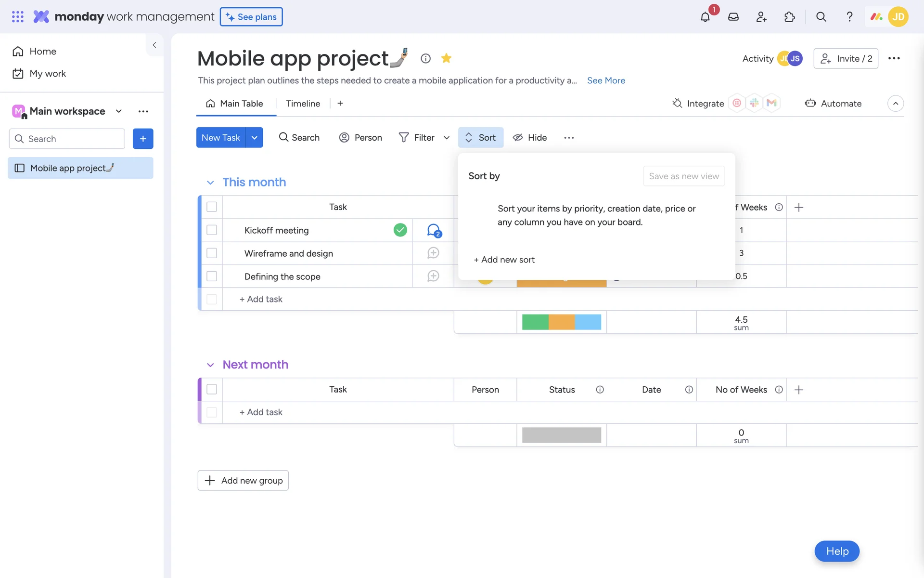Open the notifications bell
The image size is (924, 578).
pos(705,17)
